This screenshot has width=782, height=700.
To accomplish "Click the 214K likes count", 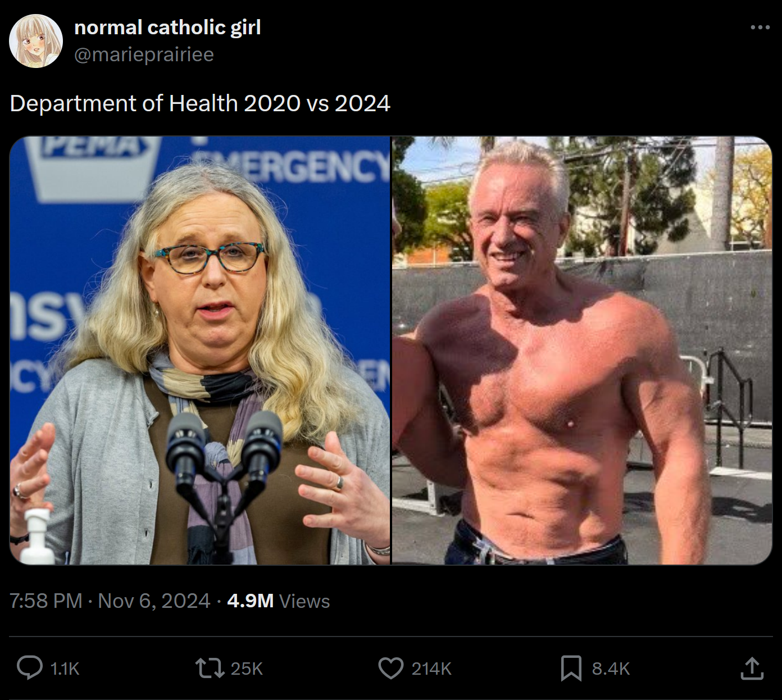I will tap(431, 669).
